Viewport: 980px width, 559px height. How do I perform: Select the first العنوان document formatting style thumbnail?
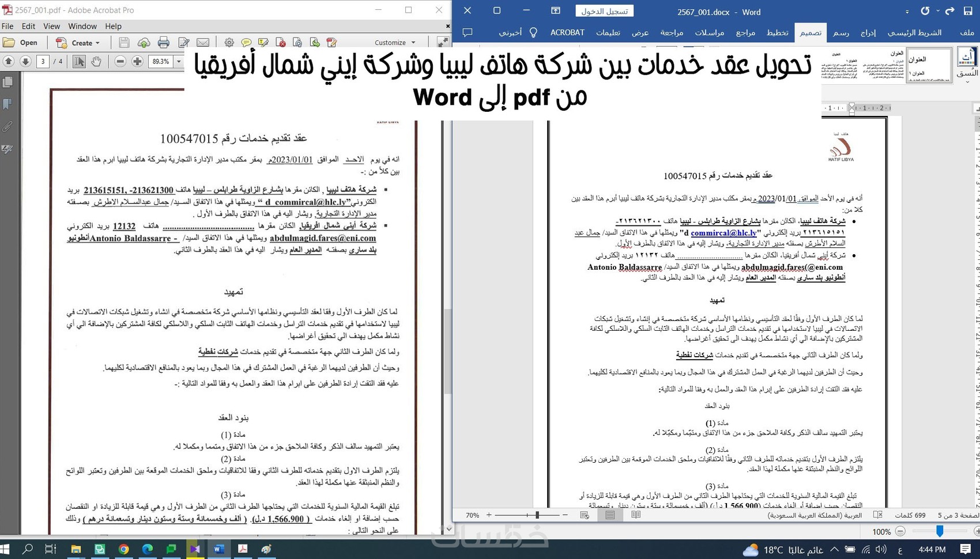point(928,65)
